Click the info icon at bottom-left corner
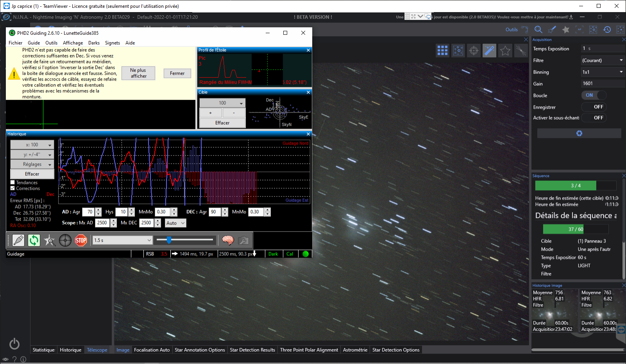The height and width of the screenshot is (364, 626). pyautogui.click(x=23, y=359)
